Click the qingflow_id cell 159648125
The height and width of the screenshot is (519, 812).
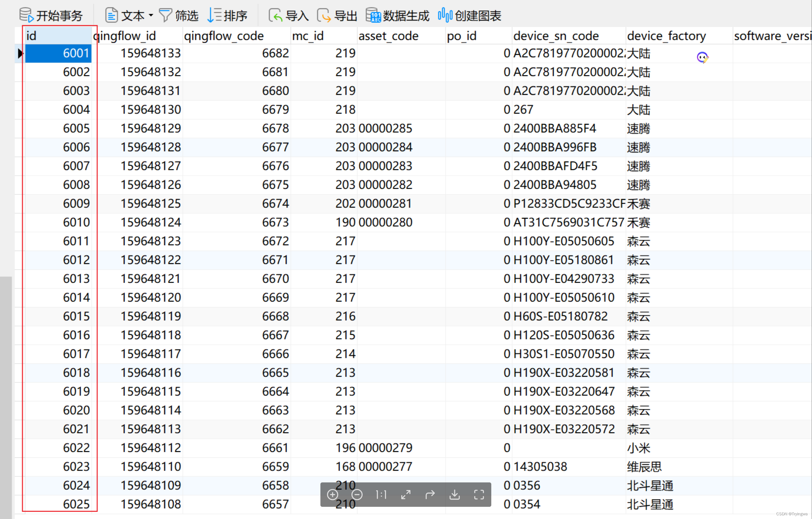pos(150,204)
